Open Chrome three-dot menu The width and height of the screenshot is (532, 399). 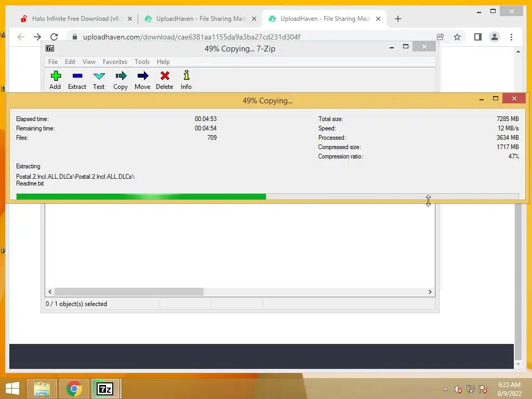tap(511, 37)
